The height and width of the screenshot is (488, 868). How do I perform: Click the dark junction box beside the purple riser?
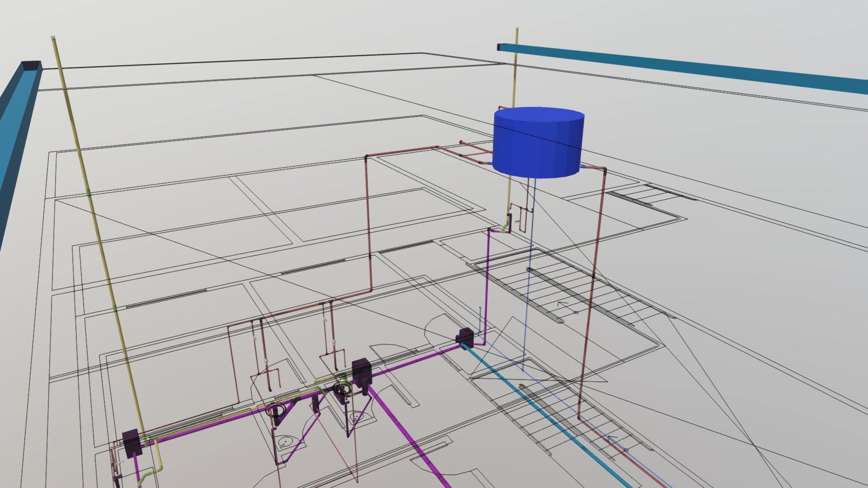click(x=466, y=337)
